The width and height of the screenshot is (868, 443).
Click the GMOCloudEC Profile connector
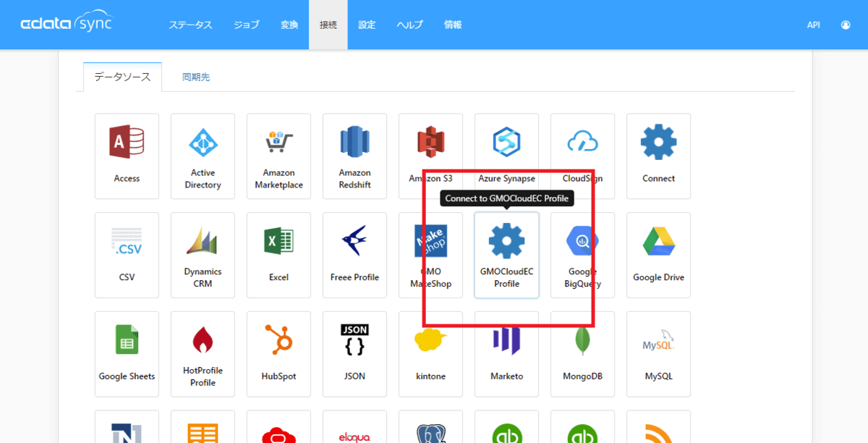coord(506,255)
